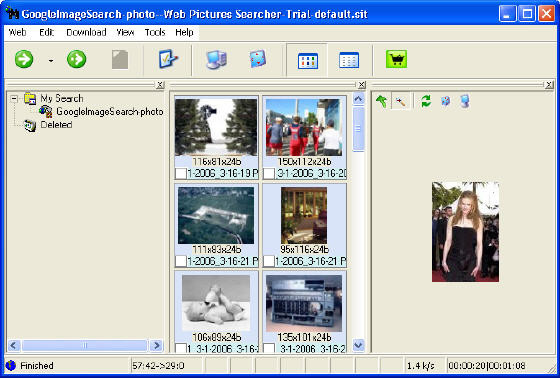Select the electronic equipment thumbnail

pos(304,303)
